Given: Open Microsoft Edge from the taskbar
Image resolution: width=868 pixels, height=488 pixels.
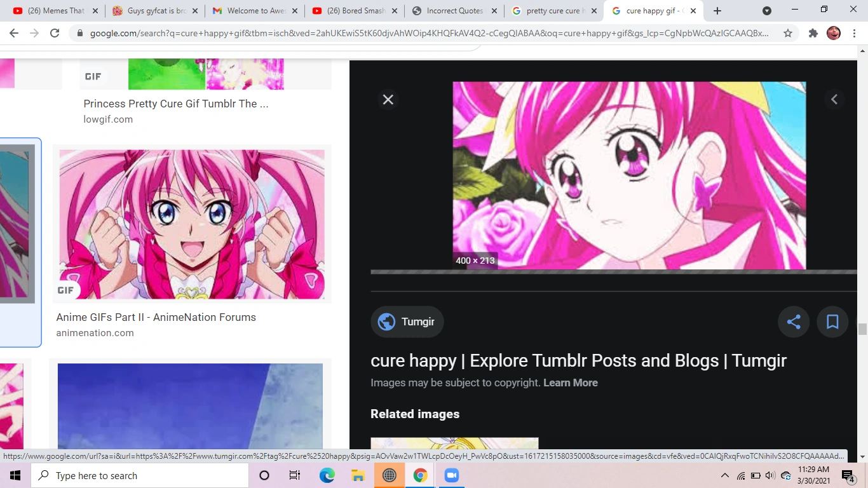Looking at the screenshot, I should click(327, 475).
